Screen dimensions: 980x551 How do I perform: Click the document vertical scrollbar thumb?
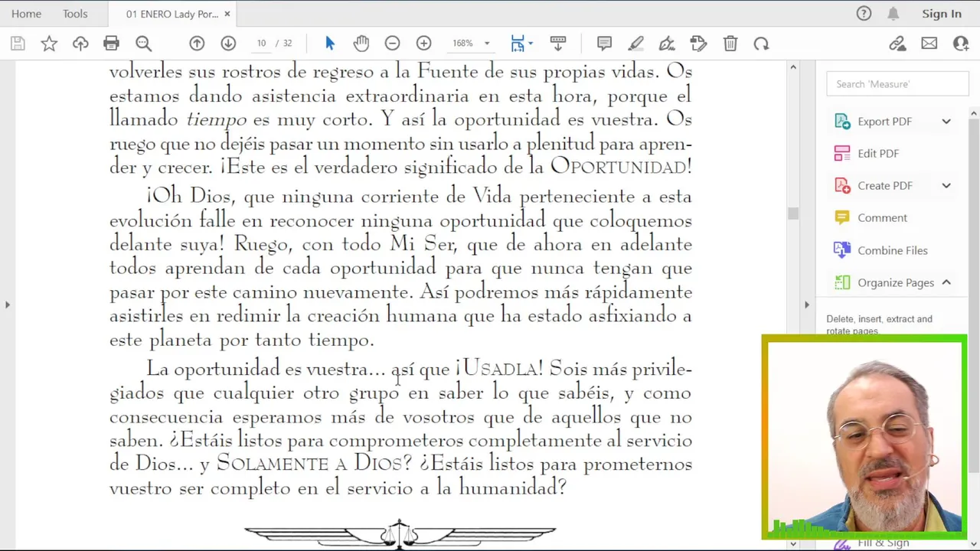[793, 214]
